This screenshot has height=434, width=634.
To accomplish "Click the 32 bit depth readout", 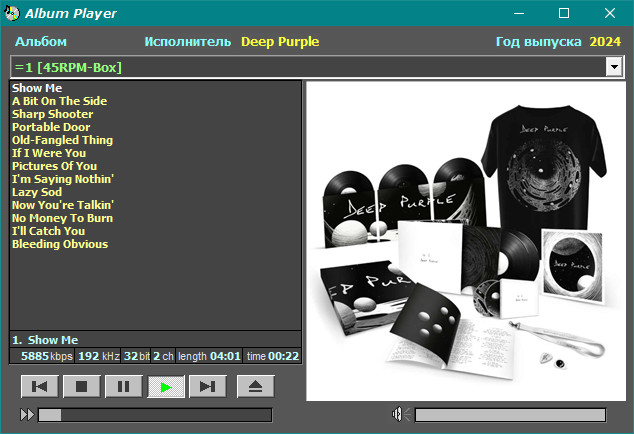I will (137, 356).
